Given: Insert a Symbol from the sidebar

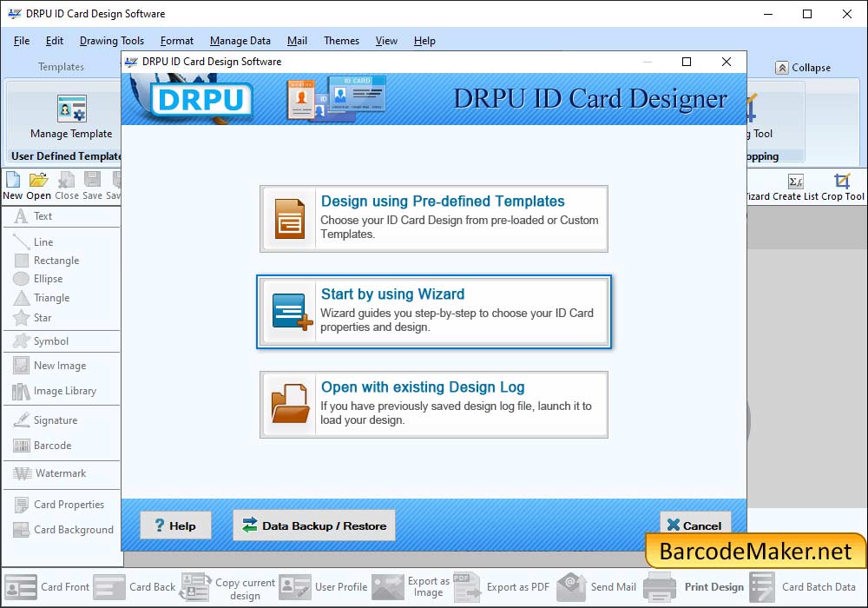Looking at the screenshot, I should point(41,341).
